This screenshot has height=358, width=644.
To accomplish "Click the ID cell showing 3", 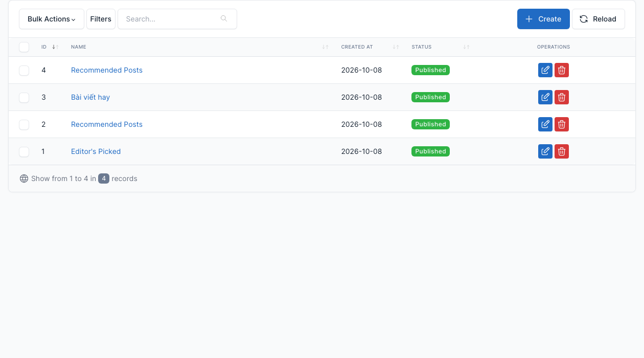I will pos(43,97).
